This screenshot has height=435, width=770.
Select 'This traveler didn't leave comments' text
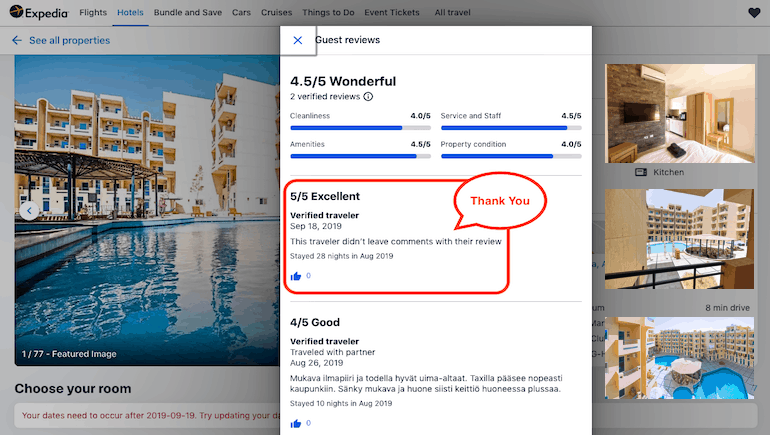click(396, 242)
